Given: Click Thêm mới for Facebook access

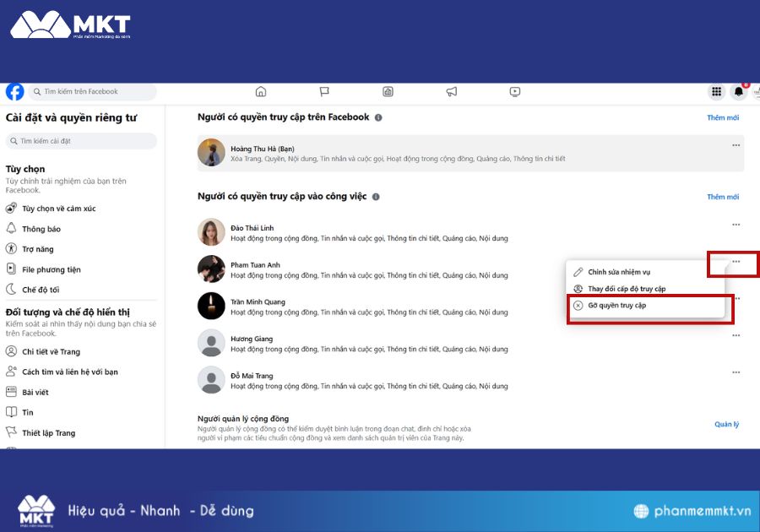Looking at the screenshot, I should (x=723, y=117).
